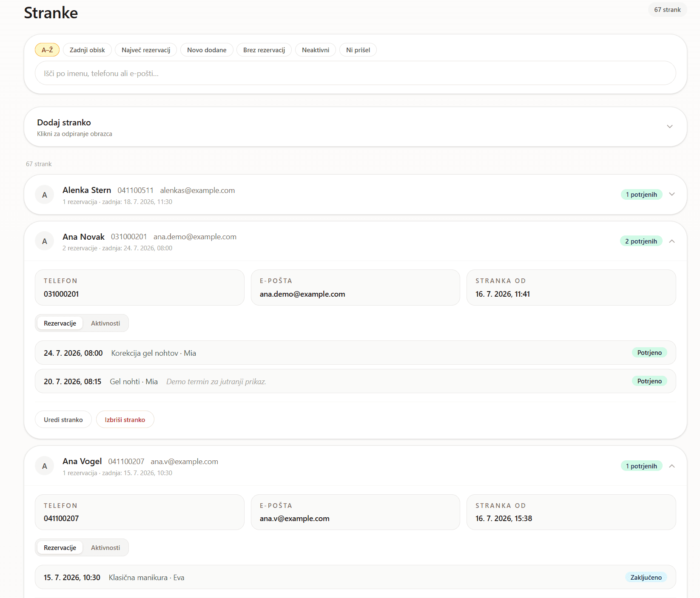Open the Dodaj stranko panel heading
The image size is (700, 598).
coord(64,122)
